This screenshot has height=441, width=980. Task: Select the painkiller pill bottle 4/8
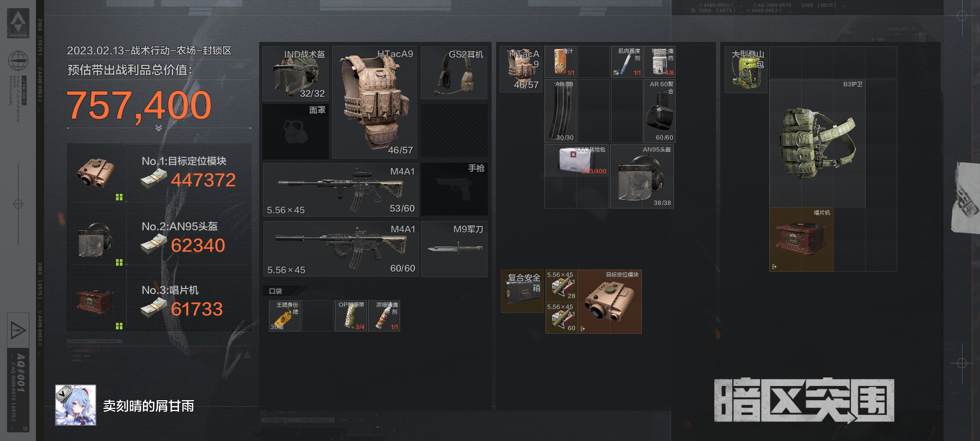(x=659, y=62)
